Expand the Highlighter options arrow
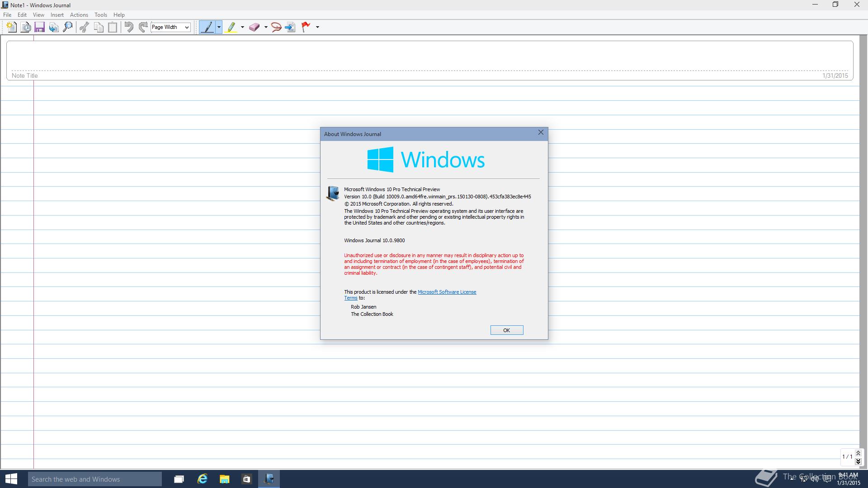Viewport: 868px width, 488px height. 242,27
